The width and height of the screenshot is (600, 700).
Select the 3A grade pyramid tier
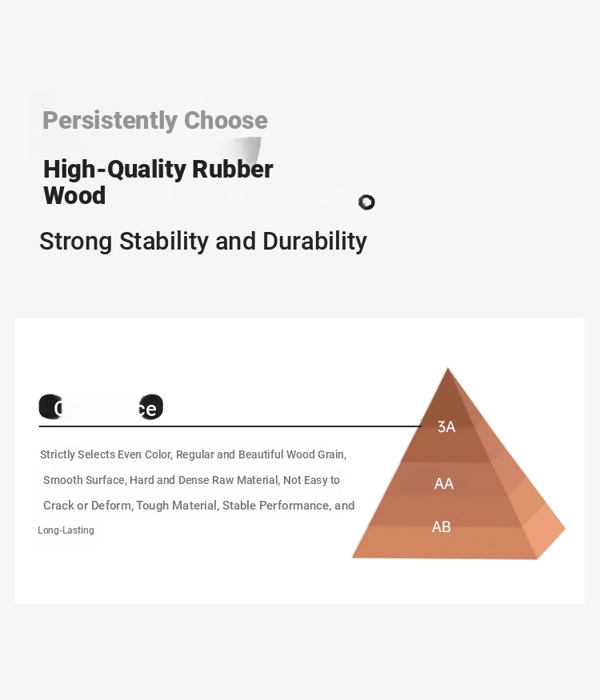pos(446,427)
